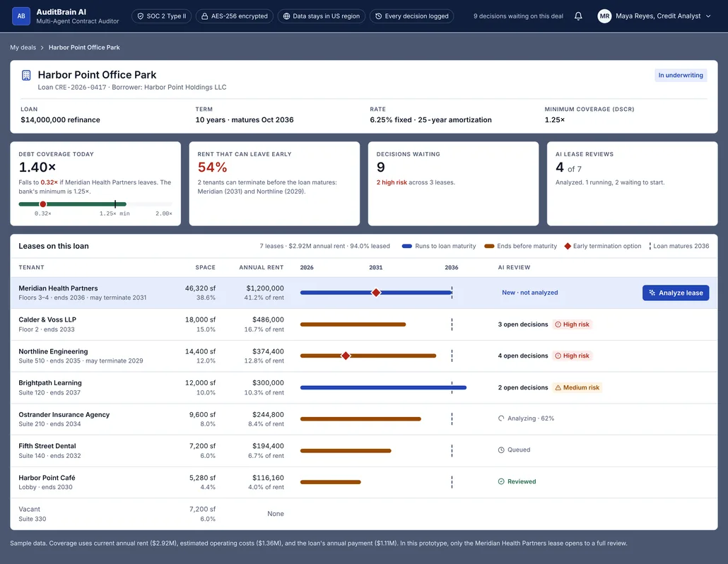Click the 1.25× min marker on coverage bar
Image resolution: width=728 pixels, height=564 pixels.
115,204
